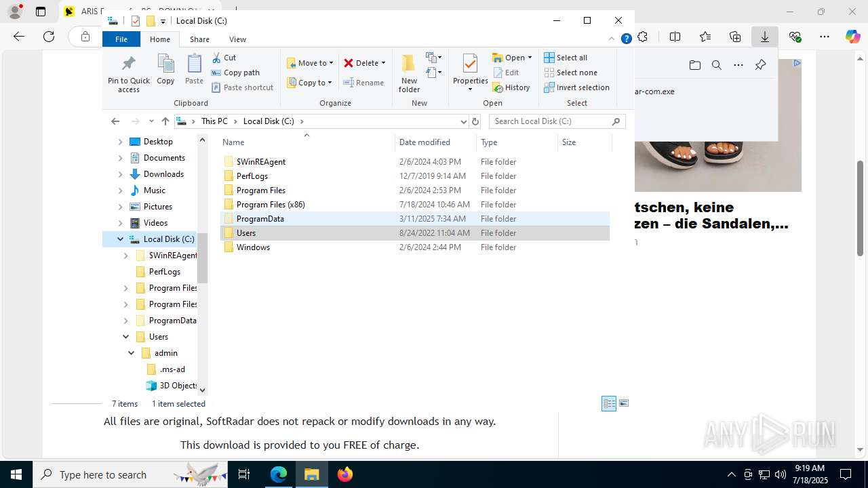
Task: Click Cut in Clipboard group
Action: click(x=224, y=58)
